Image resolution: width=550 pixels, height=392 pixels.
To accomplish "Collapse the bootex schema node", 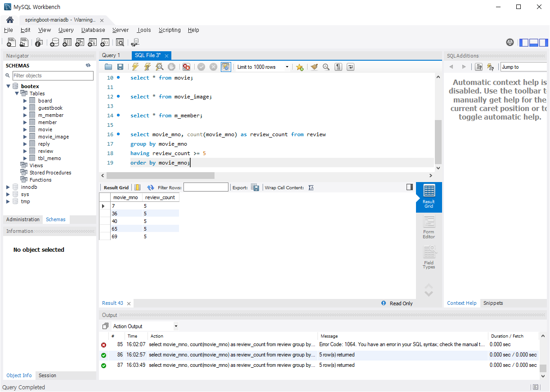I will point(9,86).
